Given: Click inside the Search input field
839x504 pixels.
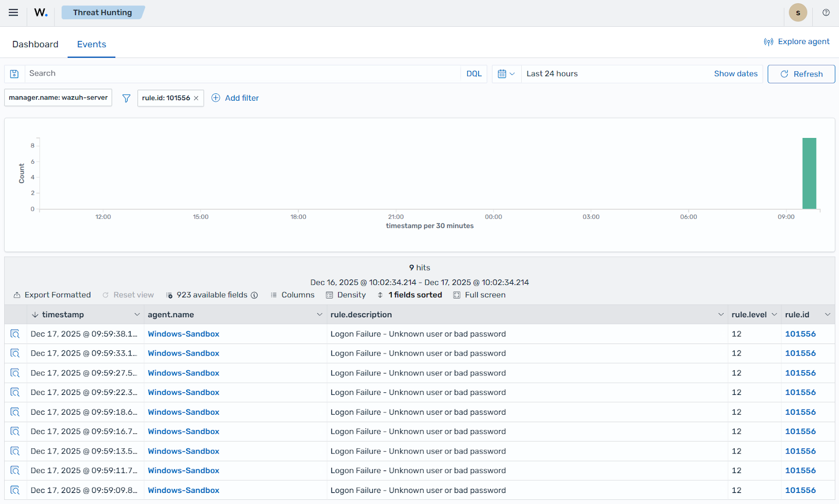Looking at the screenshot, I should [210, 73].
